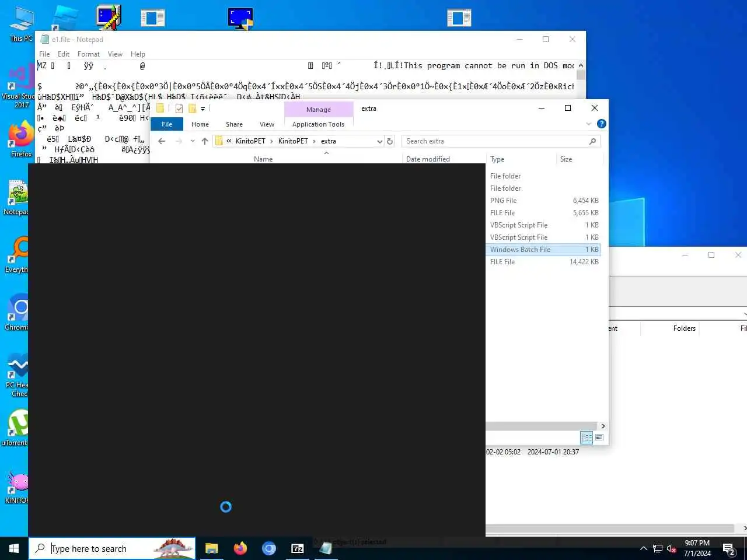Open notification center
747x560 pixels.
[x=729, y=548]
